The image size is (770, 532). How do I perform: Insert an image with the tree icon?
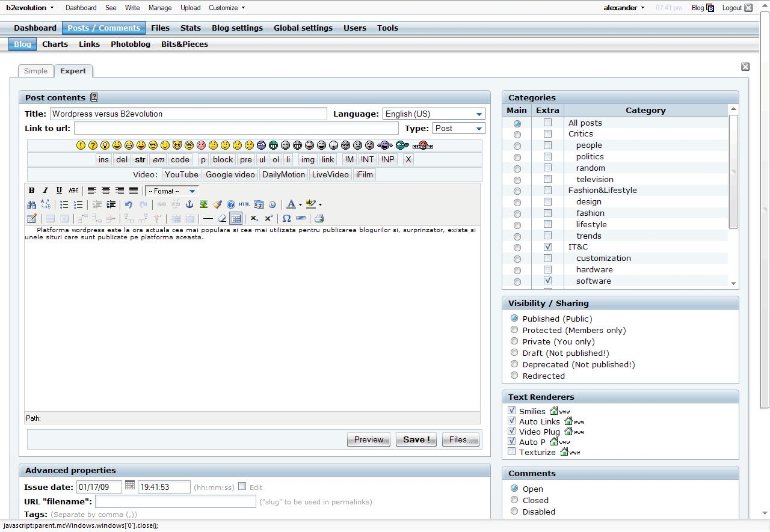click(204, 204)
